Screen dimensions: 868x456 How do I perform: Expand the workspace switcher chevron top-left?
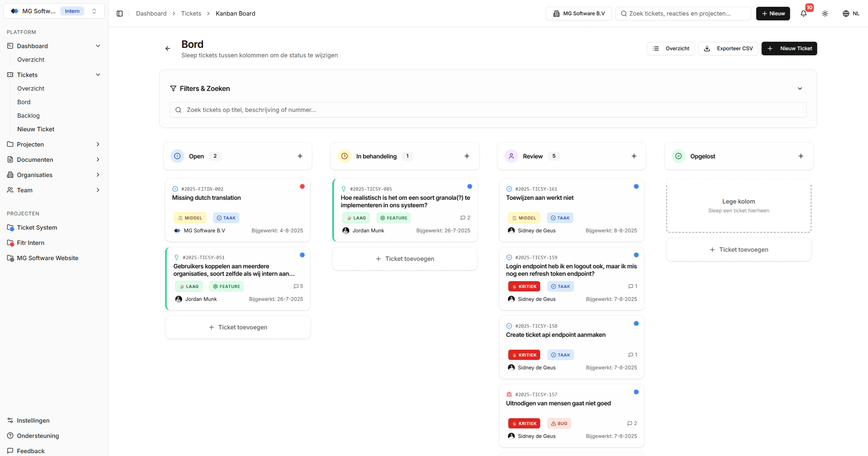[x=94, y=11]
